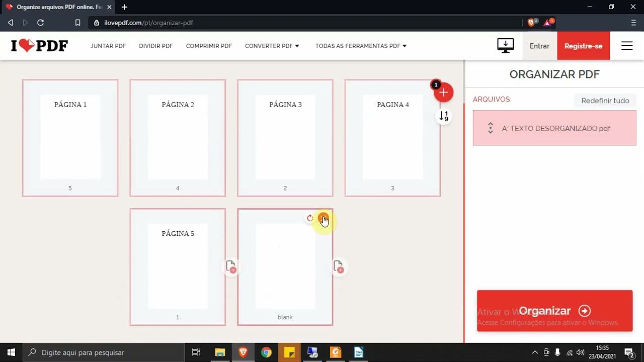Remove the blank page
Image resolution: width=644 pixels, height=362 pixels.
tap(323, 218)
